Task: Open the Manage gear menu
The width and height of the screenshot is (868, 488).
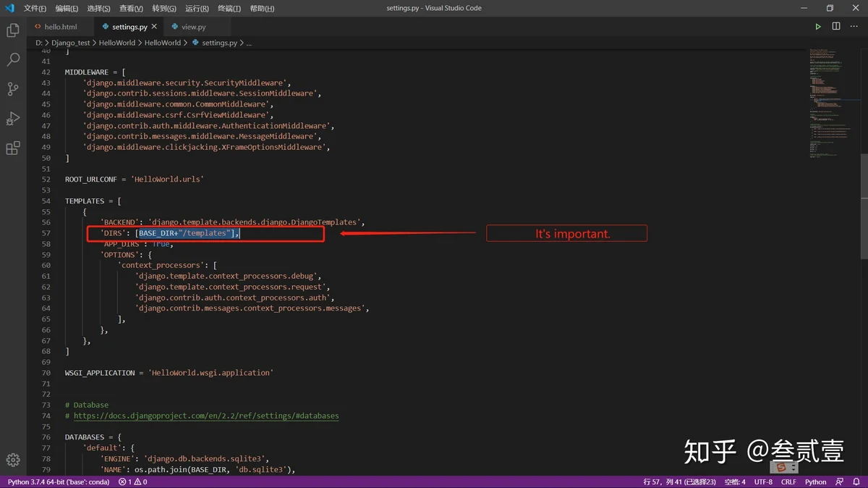Action: pos(13,460)
